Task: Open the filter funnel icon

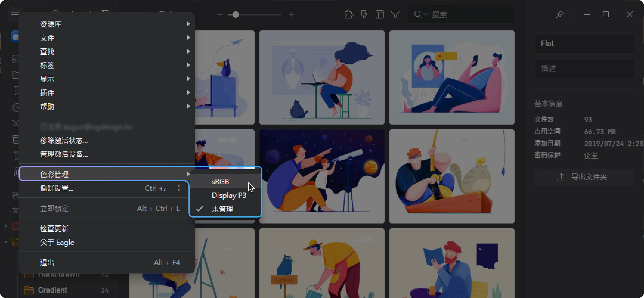Action: (395, 14)
